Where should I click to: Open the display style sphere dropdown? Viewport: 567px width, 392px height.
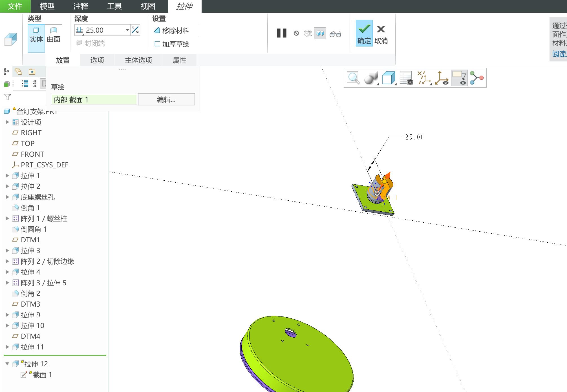tap(371, 78)
